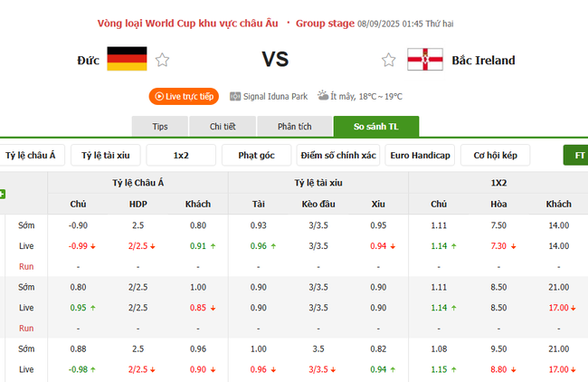Open Điểm số chính xác odds
The height and width of the screenshot is (382, 588).
point(338,156)
